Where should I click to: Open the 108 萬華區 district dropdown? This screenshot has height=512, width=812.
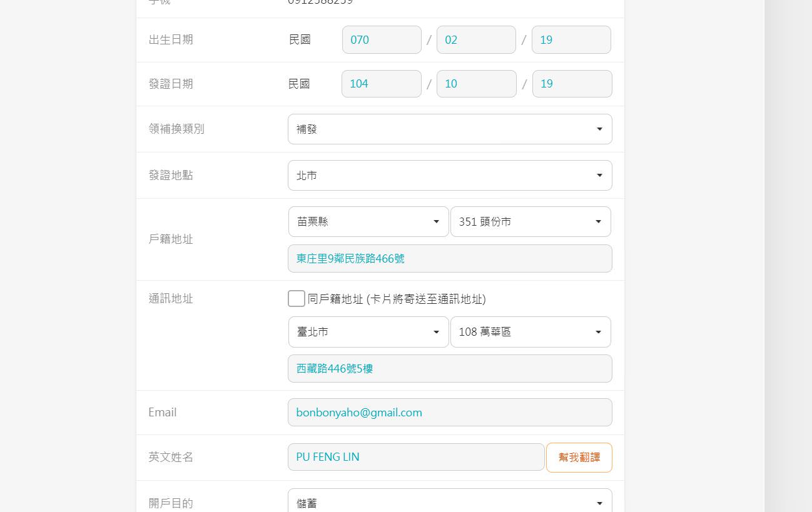pos(530,332)
